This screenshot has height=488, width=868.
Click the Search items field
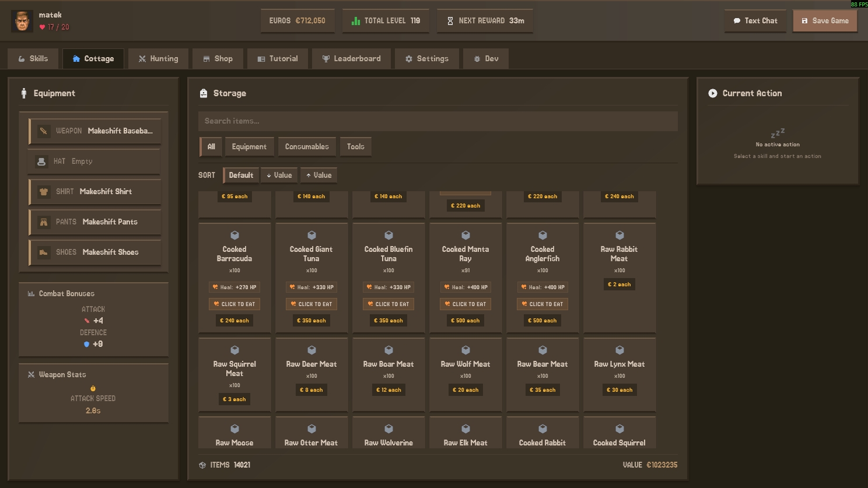tap(437, 121)
